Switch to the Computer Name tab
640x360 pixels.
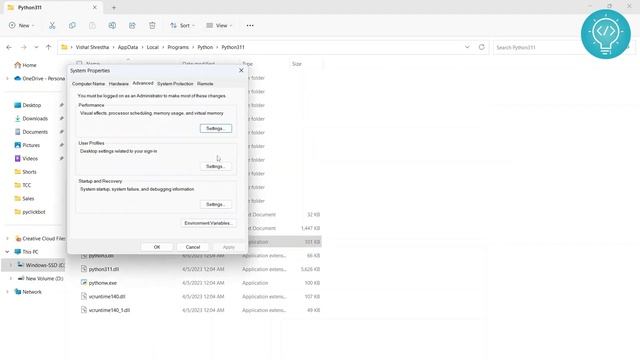coord(89,84)
